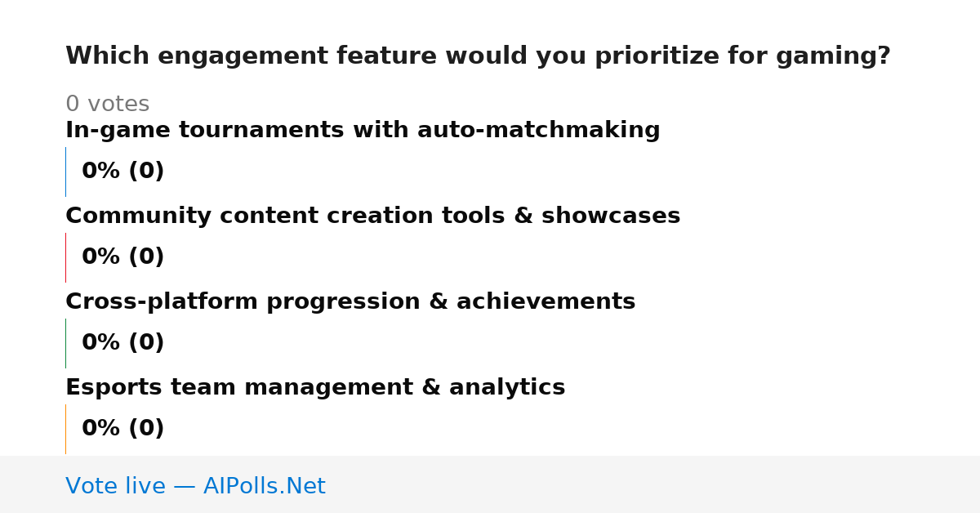Click 0% (0) result under Community content creation
Viewport: 980px width, 513px height.
click(123, 257)
